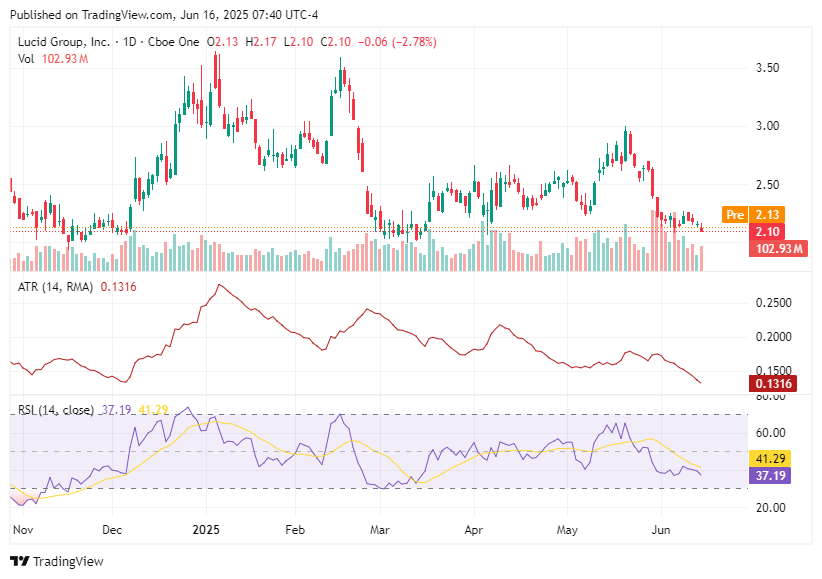
Task: Click the 2025 date axis label
Action: pyautogui.click(x=206, y=530)
